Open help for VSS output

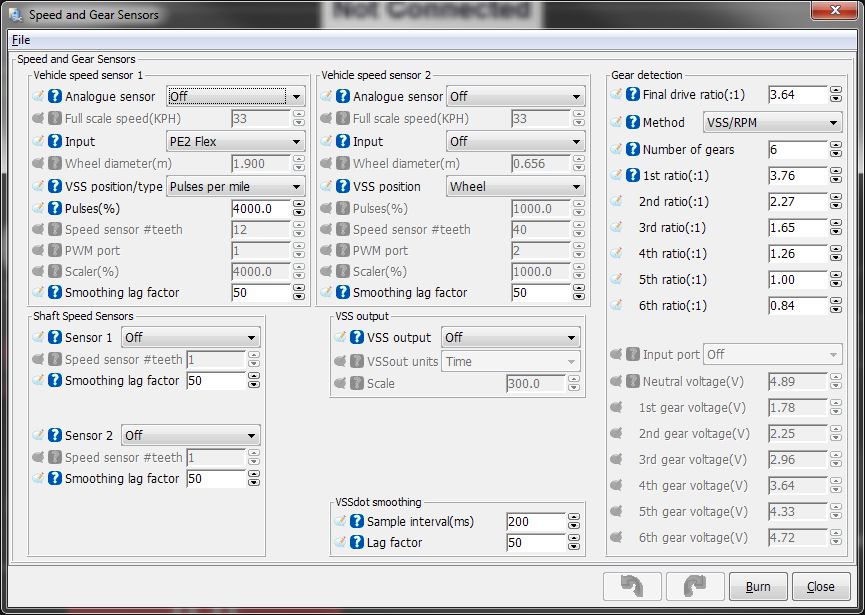click(357, 337)
